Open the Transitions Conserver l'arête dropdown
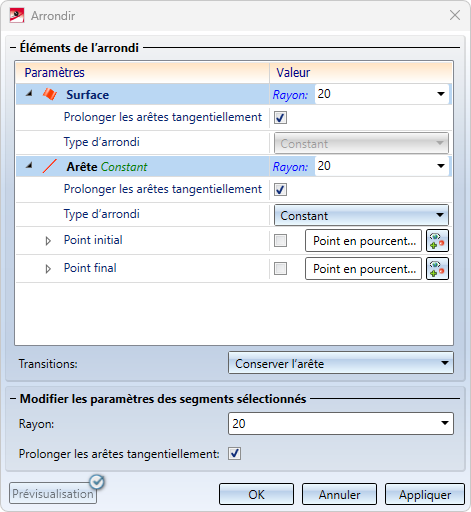The width and height of the screenshot is (471, 512). tap(341, 363)
